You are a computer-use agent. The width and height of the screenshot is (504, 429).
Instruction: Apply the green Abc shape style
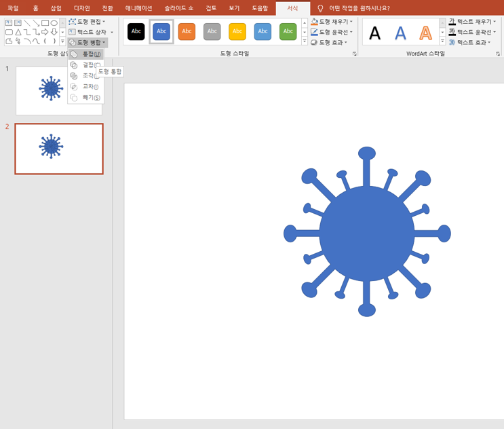[x=288, y=31]
